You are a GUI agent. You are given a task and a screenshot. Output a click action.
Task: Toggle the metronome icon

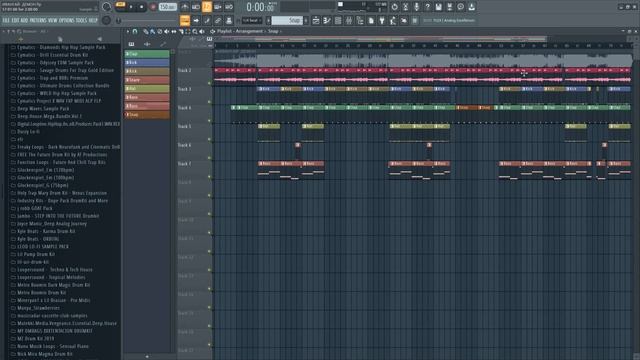(x=185, y=7)
